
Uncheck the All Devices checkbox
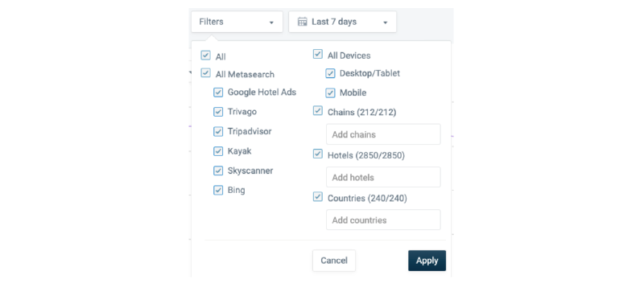point(318,54)
